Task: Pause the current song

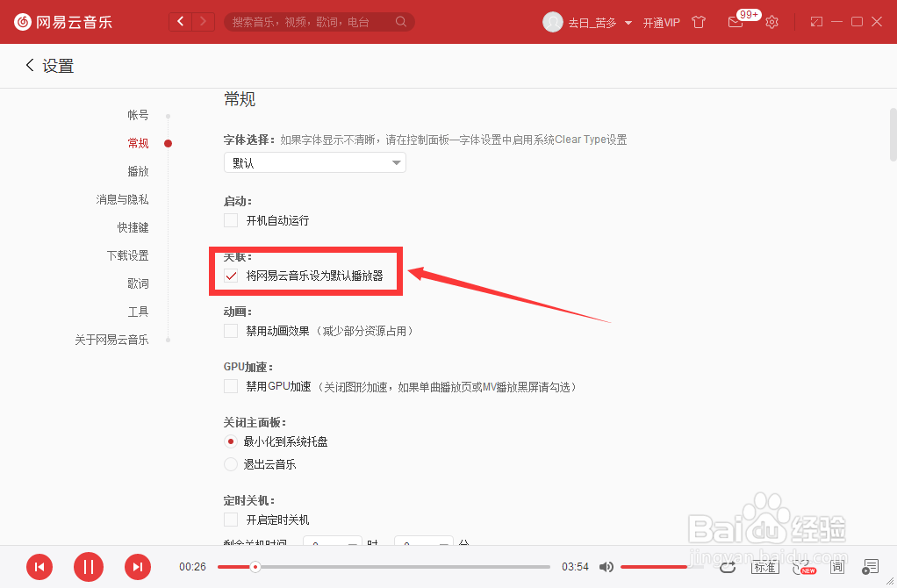Action: (x=89, y=567)
